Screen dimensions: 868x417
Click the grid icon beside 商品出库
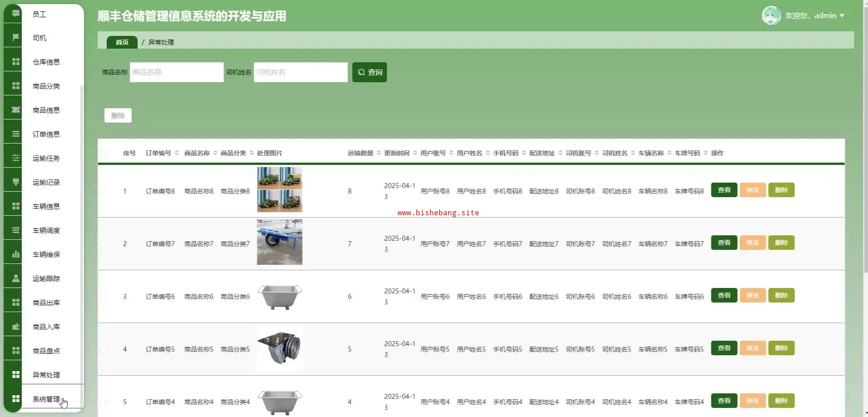15,302
